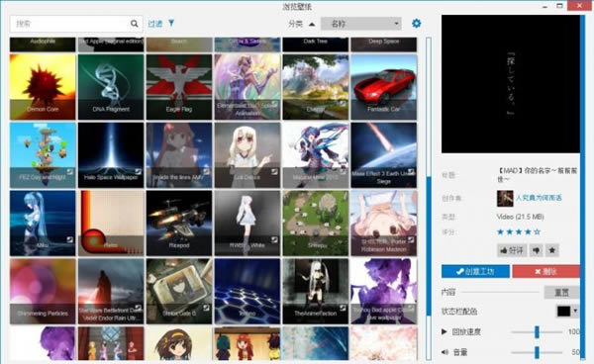The image size is (594, 364).
Task: Click the Steam badge on Halo Space Wallpaper
Action: (139, 172)
